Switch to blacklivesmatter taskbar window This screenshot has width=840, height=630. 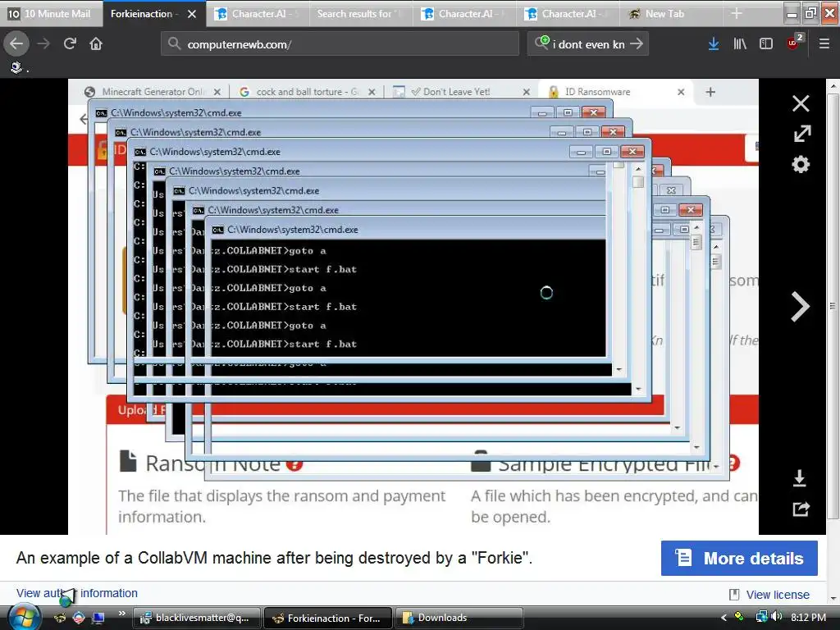point(197,618)
